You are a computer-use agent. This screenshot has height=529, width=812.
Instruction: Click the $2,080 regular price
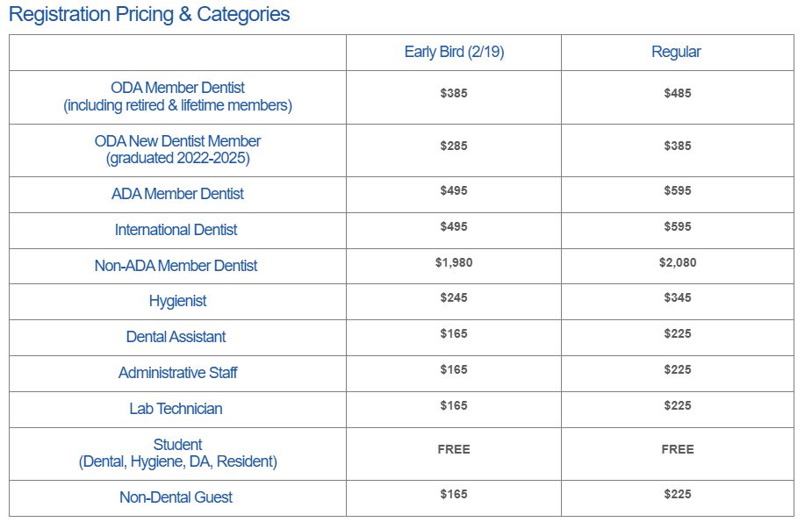tap(678, 262)
